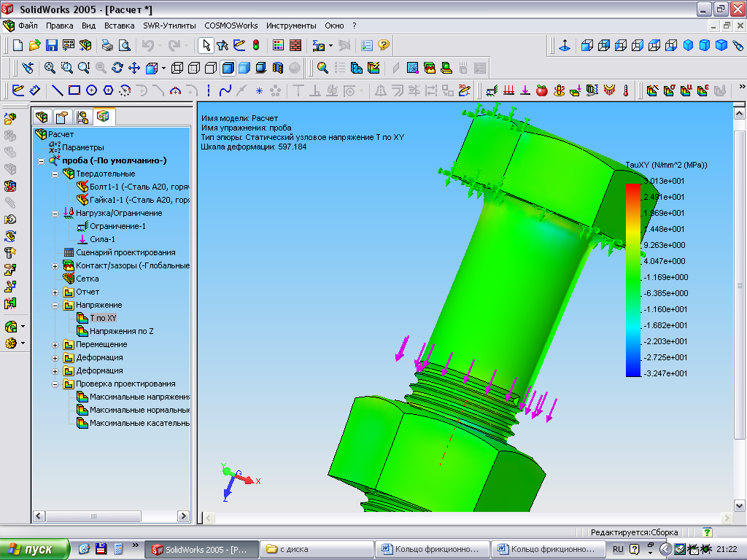Collapse the Твердотельные folder
The image size is (747, 560).
click(x=55, y=174)
